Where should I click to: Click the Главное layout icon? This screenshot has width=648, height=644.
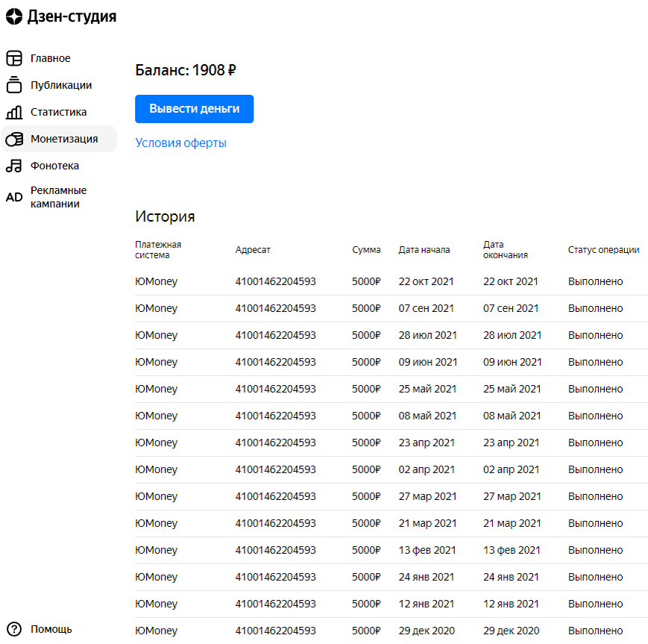click(14, 58)
